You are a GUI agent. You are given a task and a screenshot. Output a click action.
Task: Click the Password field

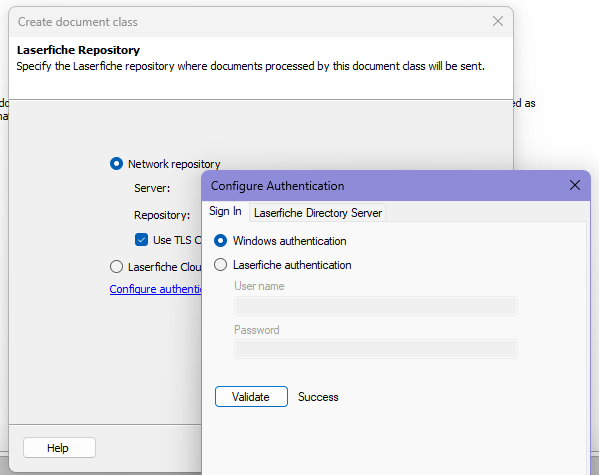pos(376,349)
